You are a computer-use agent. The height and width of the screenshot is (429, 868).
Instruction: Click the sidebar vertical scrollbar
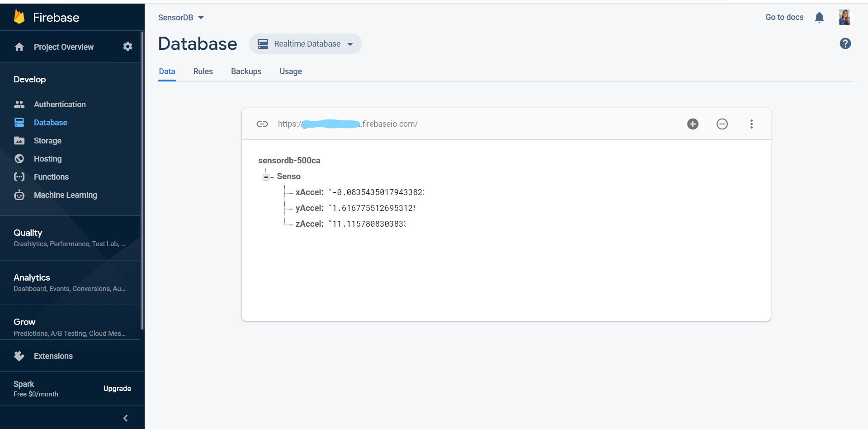point(142,181)
